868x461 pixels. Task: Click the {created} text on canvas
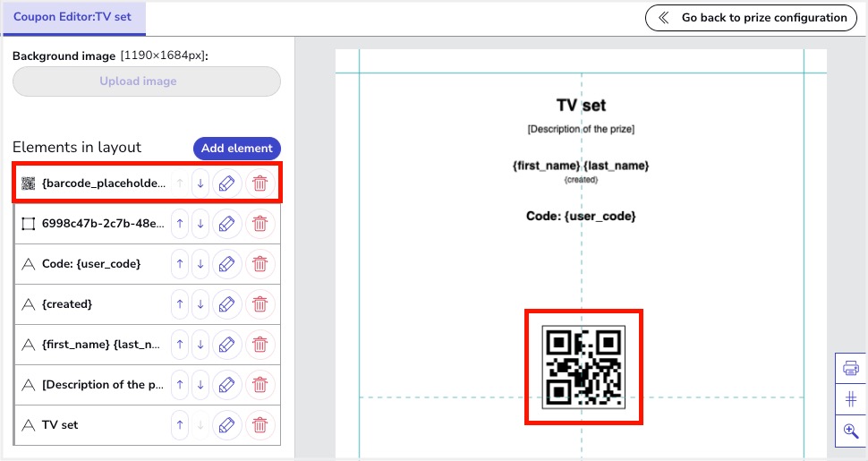(582, 180)
